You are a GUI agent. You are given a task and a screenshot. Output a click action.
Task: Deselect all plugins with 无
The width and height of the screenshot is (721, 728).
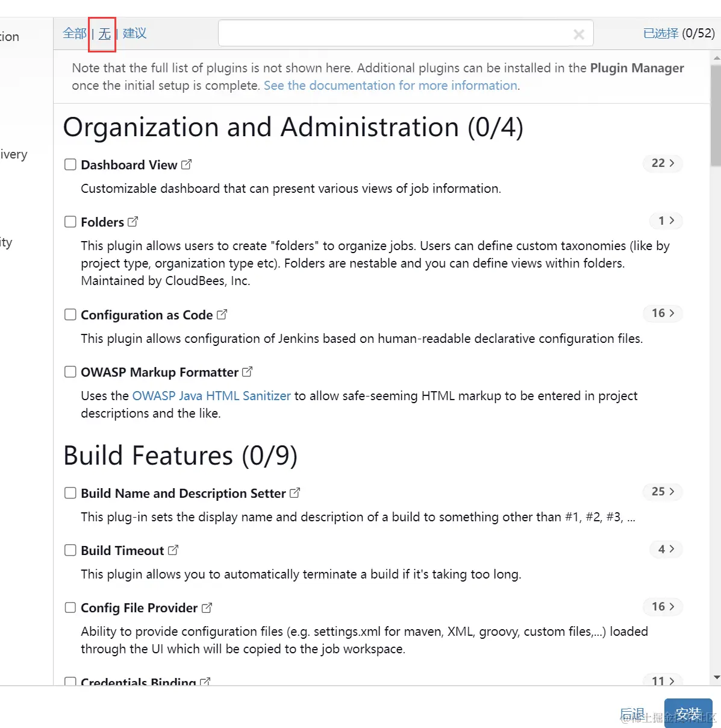click(105, 33)
